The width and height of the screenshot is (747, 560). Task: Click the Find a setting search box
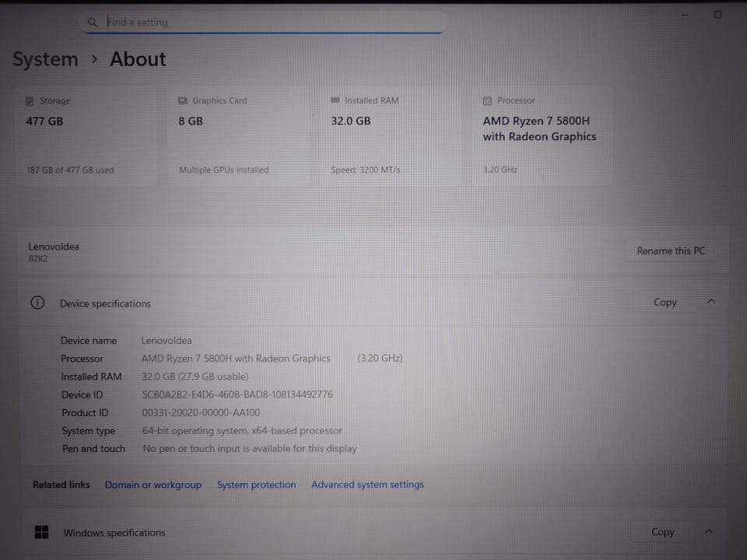point(263,23)
